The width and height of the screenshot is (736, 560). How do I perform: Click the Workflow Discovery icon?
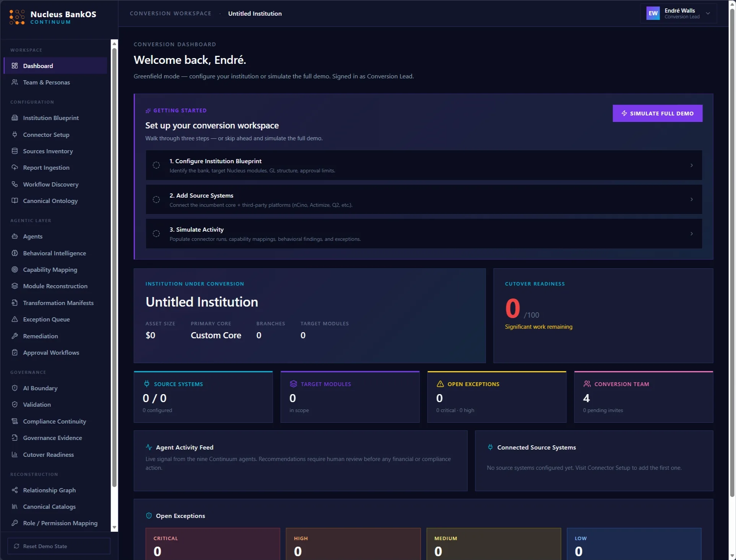pyautogui.click(x=15, y=184)
